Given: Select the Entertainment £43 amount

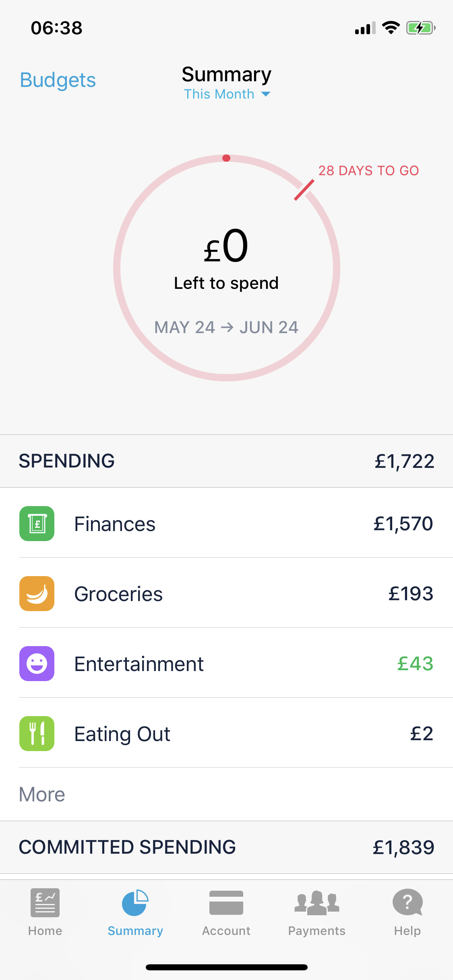Looking at the screenshot, I should coord(415,663).
